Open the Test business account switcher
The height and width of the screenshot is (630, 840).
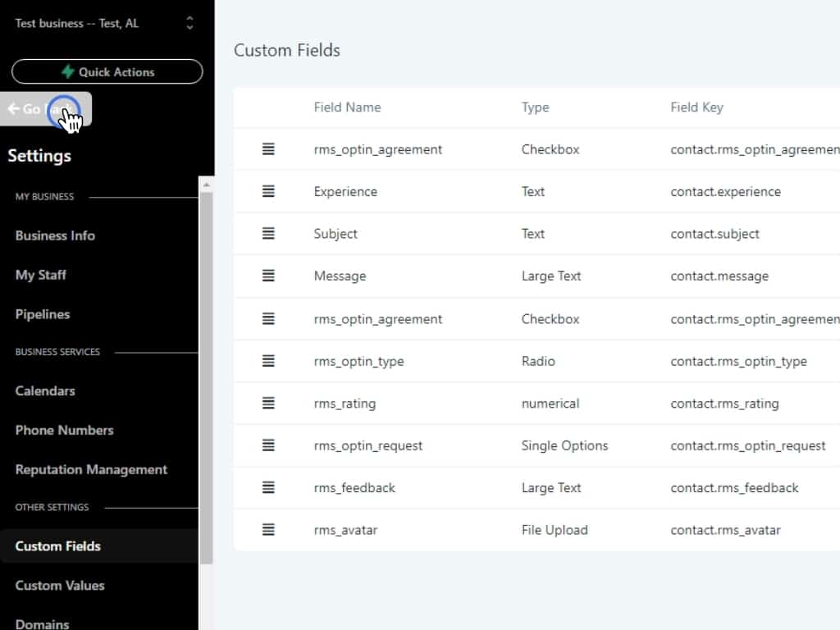[107, 23]
